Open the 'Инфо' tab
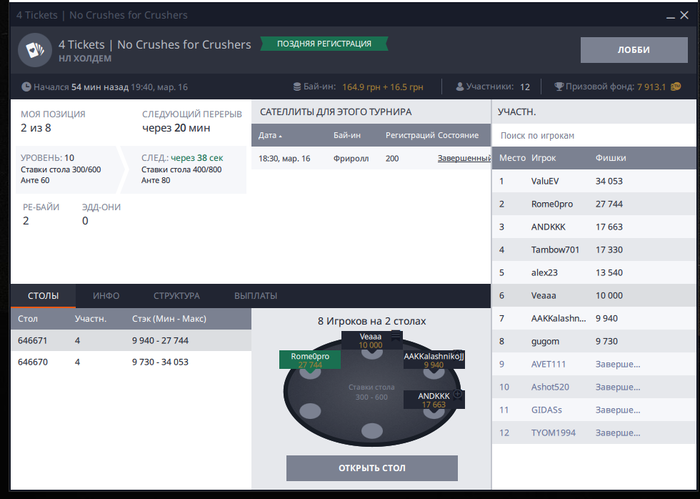The height and width of the screenshot is (499, 700). [106, 296]
